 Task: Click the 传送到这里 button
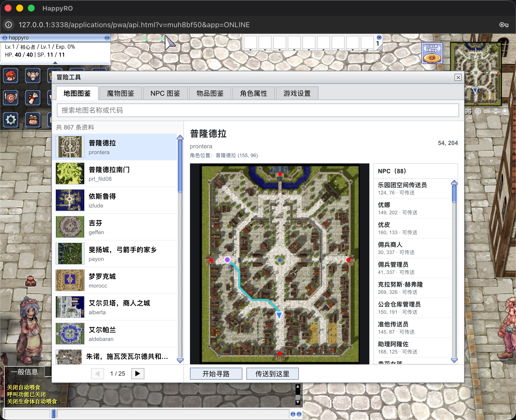point(272,374)
